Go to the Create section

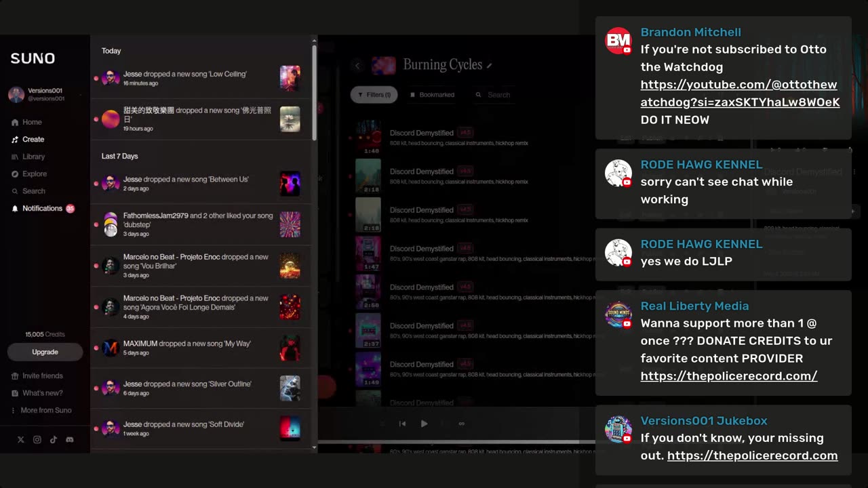tap(28, 139)
